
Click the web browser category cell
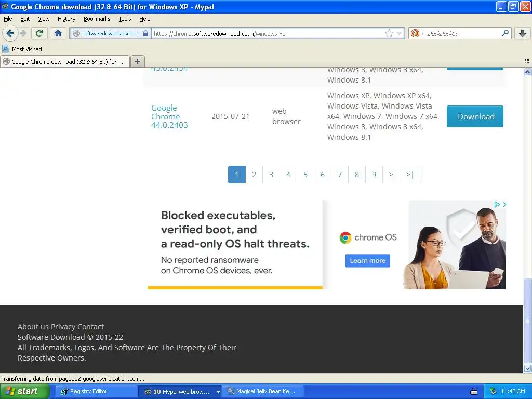[x=286, y=116]
